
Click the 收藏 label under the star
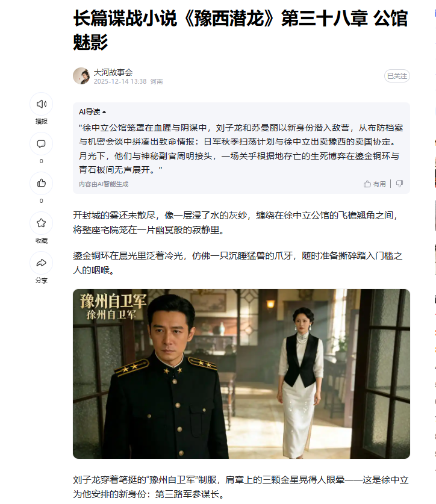41,241
